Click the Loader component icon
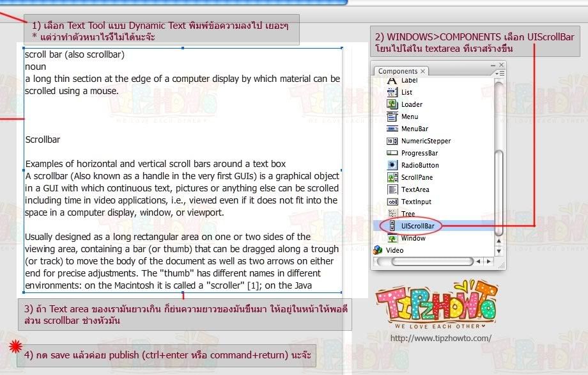 tap(392, 104)
